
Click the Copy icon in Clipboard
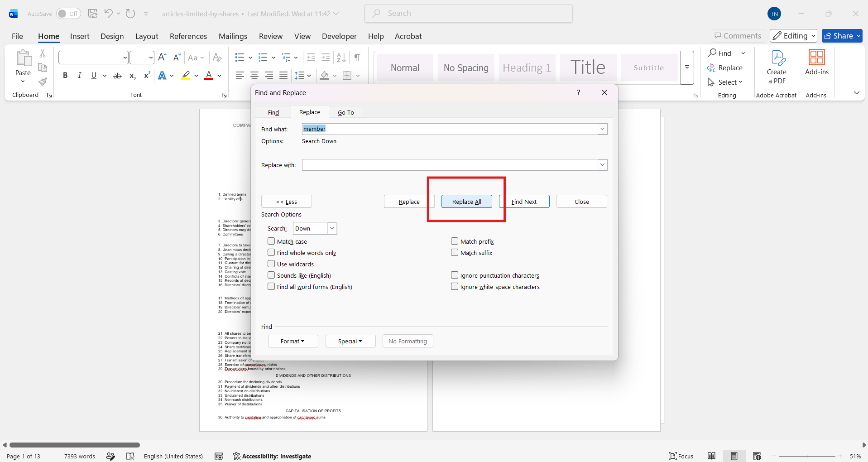point(43,67)
